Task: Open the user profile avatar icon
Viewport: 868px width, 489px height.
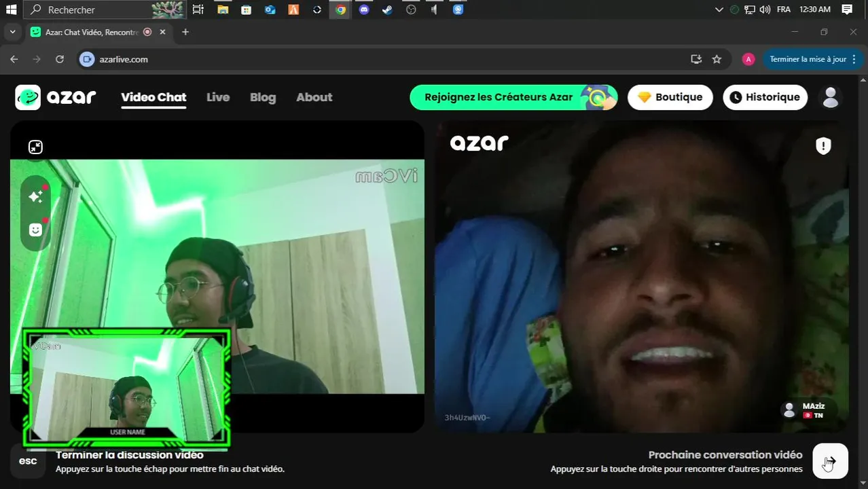Action: click(x=831, y=97)
